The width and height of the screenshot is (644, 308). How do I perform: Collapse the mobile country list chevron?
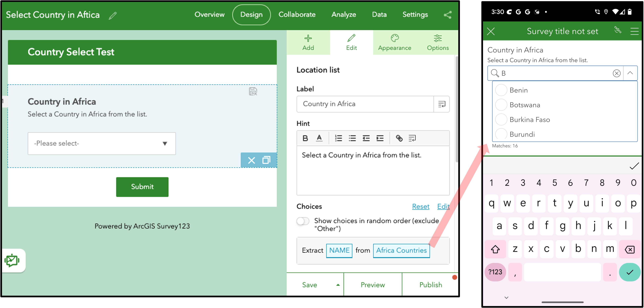(630, 73)
